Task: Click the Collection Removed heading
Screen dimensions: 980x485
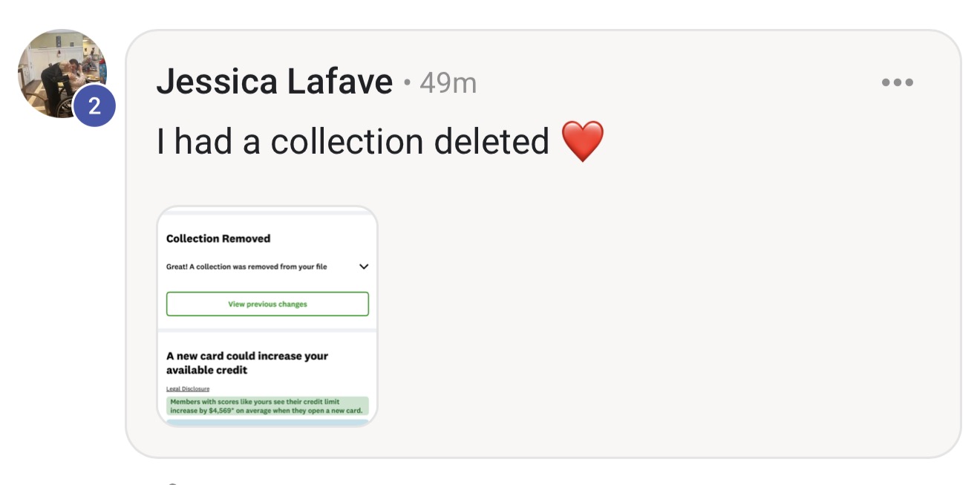Action: point(218,238)
